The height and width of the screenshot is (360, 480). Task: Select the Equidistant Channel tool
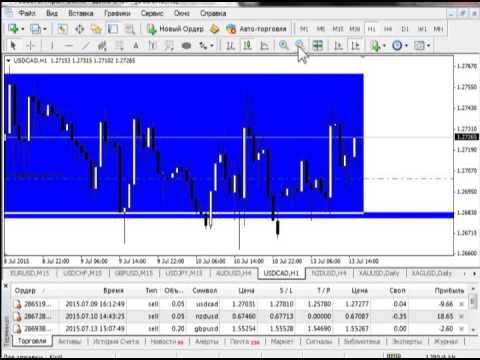point(102,45)
